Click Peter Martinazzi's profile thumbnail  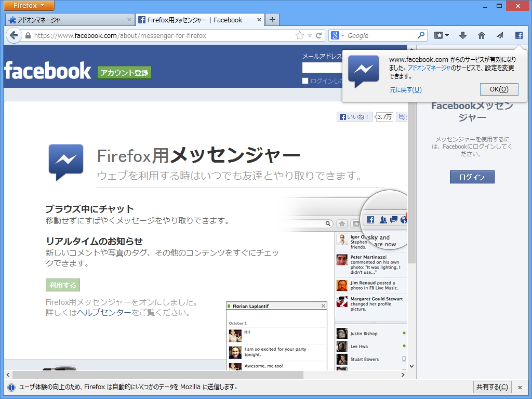[x=342, y=260]
